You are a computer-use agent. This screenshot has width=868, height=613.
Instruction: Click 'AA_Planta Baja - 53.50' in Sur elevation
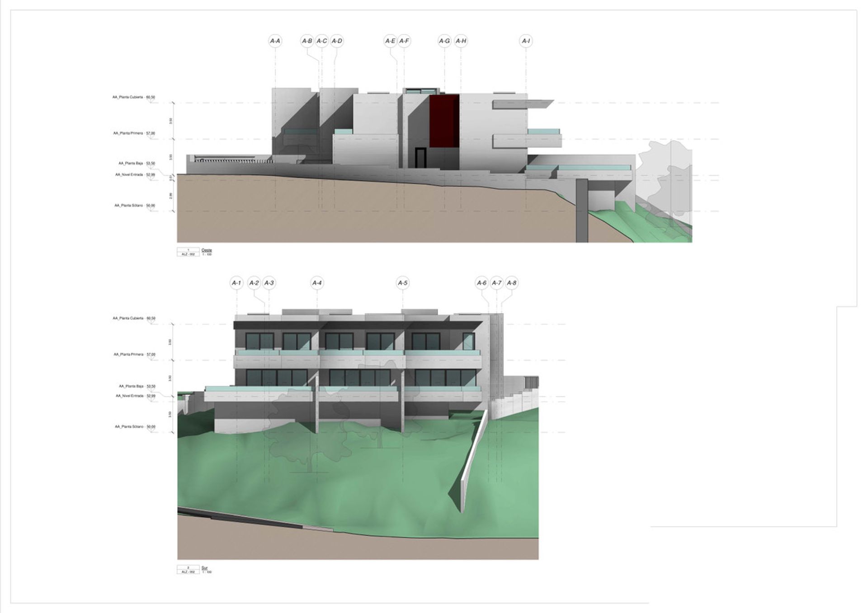[137, 386]
